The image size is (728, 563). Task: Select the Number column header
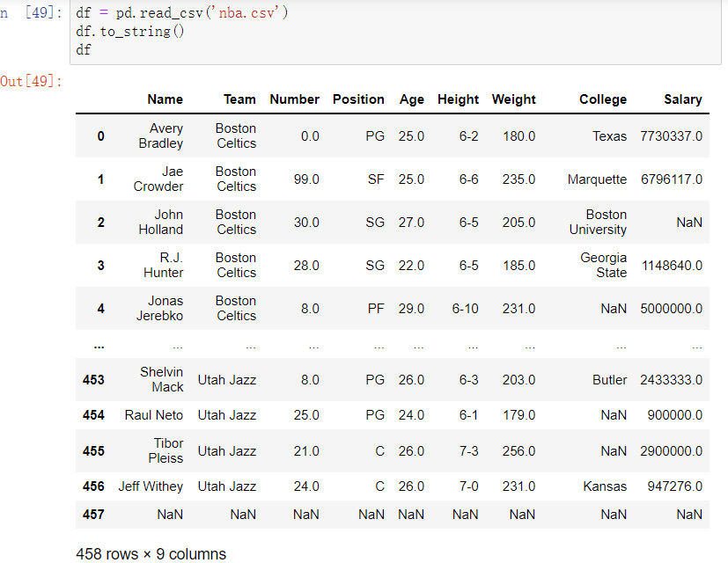click(294, 99)
